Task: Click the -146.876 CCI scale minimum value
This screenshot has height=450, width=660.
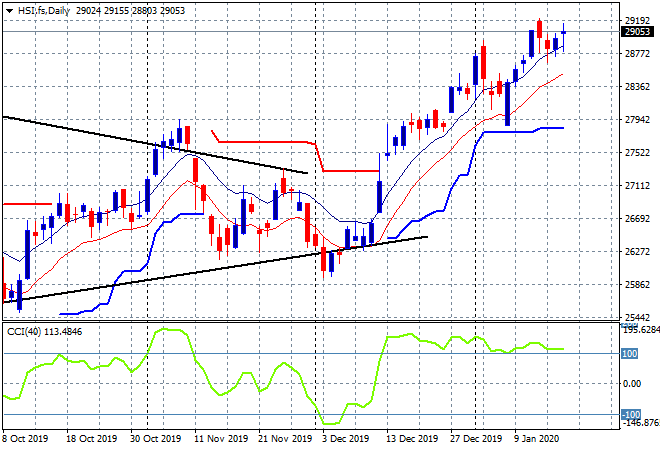Action: (x=641, y=423)
